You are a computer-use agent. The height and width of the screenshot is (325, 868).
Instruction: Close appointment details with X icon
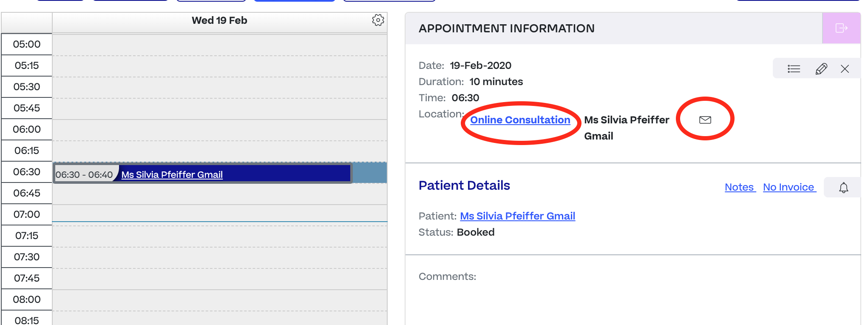click(845, 69)
